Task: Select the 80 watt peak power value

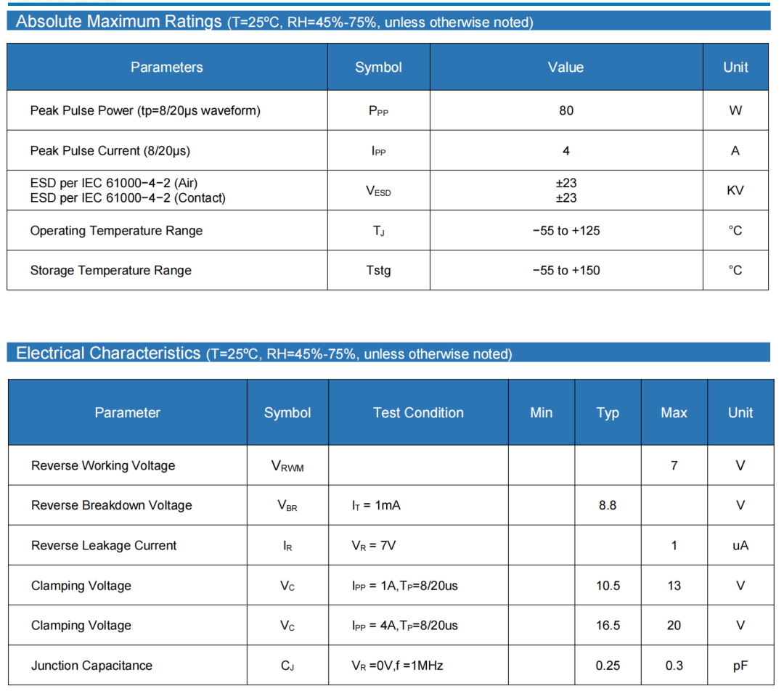Action: point(565,110)
